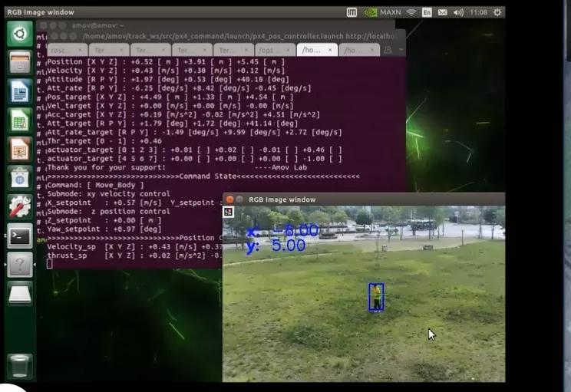Click the Velocity_sp [X Y Z] line
The width and height of the screenshot is (571, 392).
coord(134,246)
